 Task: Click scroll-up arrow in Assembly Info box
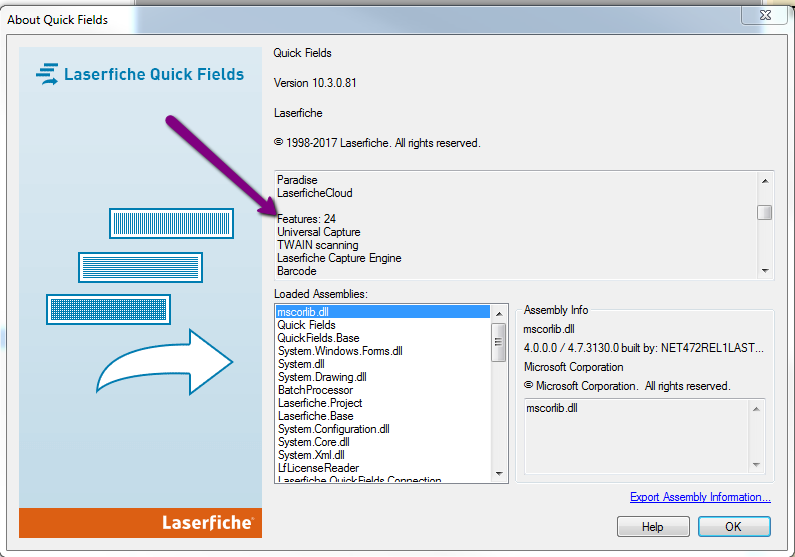click(756, 409)
